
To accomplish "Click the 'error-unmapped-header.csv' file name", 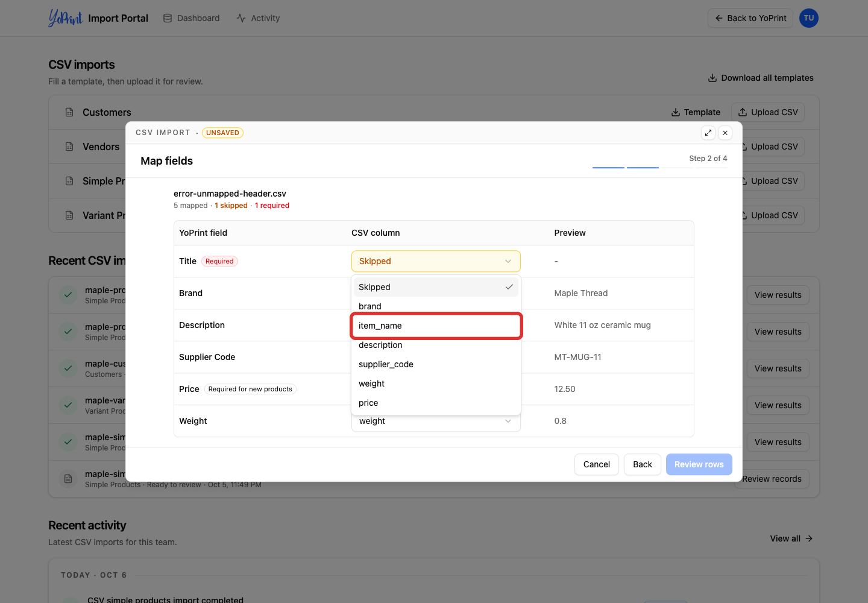I will (x=230, y=194).
